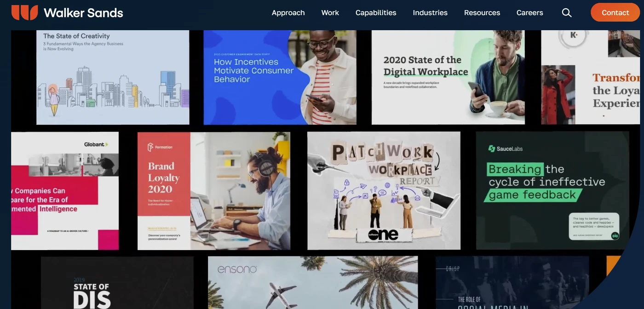
Task: Click the orange Contact button
Action: pyautogui.click(x=615, y=12)
